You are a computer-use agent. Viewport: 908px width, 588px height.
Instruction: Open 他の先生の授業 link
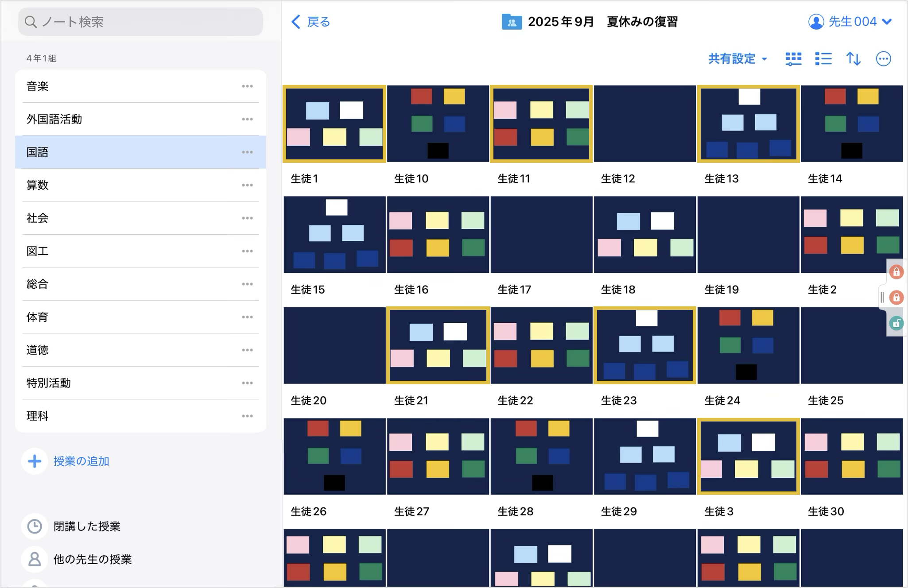tap(92, 559)
